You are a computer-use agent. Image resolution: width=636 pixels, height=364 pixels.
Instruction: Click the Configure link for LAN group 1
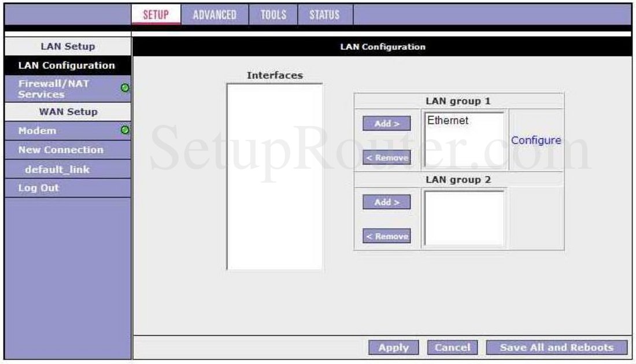coord(536,140)
